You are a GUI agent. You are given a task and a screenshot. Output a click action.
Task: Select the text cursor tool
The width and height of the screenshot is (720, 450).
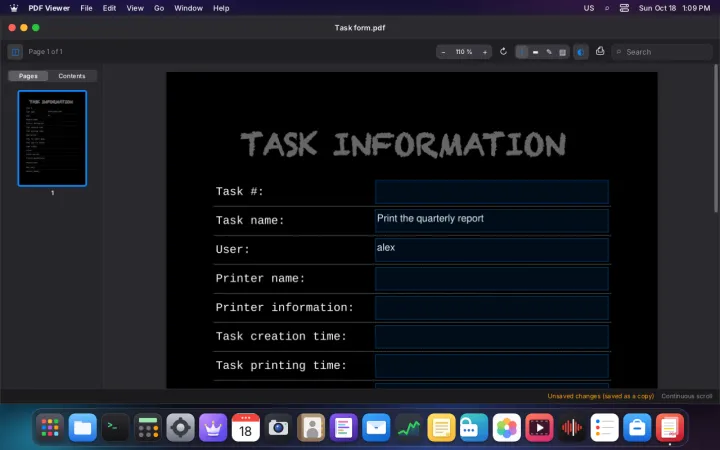tap(522, 52)
